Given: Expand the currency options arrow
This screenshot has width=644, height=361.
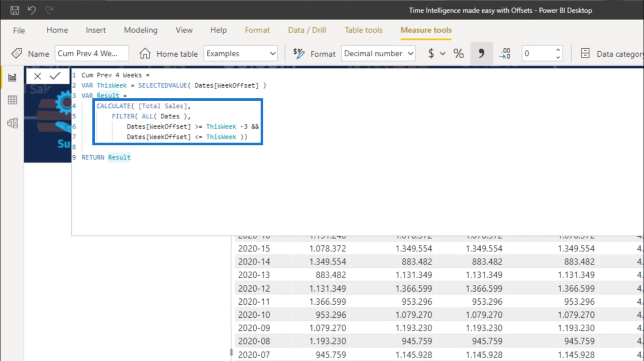Looking at the screenshot, I should (443, 54).
